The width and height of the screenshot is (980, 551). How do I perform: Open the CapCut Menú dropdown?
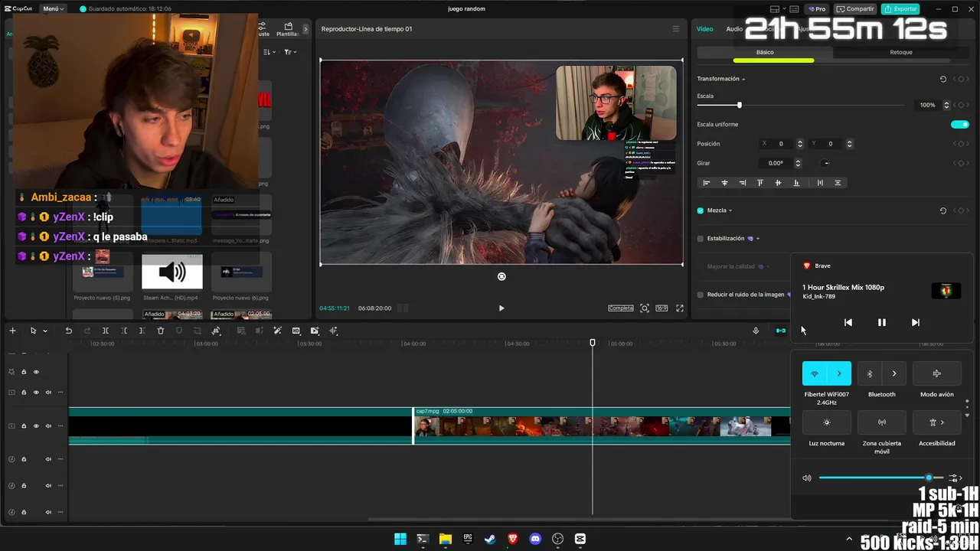pyautogui.click(x=54, y=9)
